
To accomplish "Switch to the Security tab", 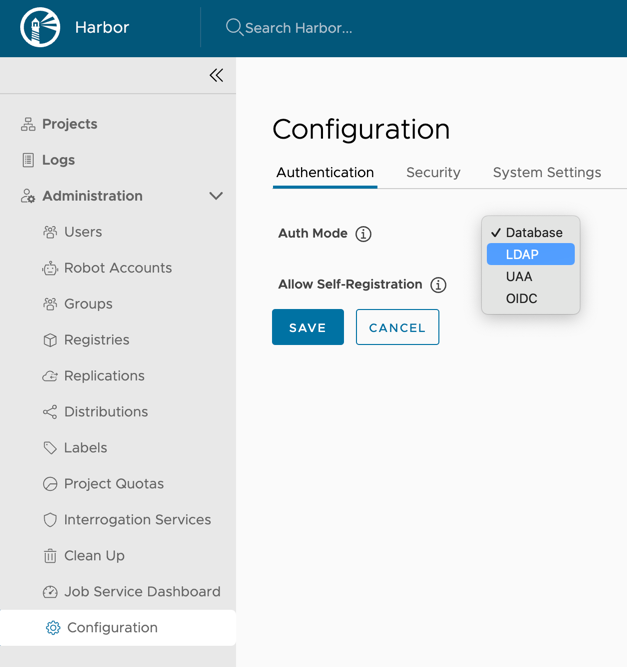I will click(433, 173).
